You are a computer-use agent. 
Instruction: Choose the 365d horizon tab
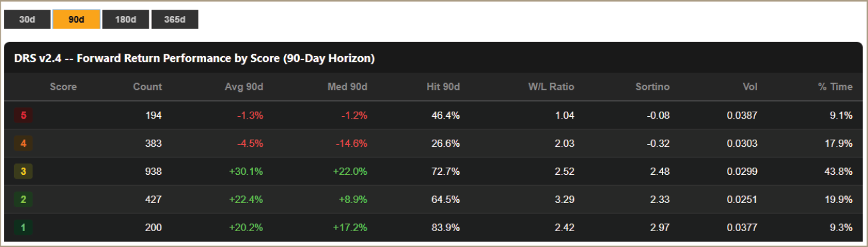(x=175, y=19)
